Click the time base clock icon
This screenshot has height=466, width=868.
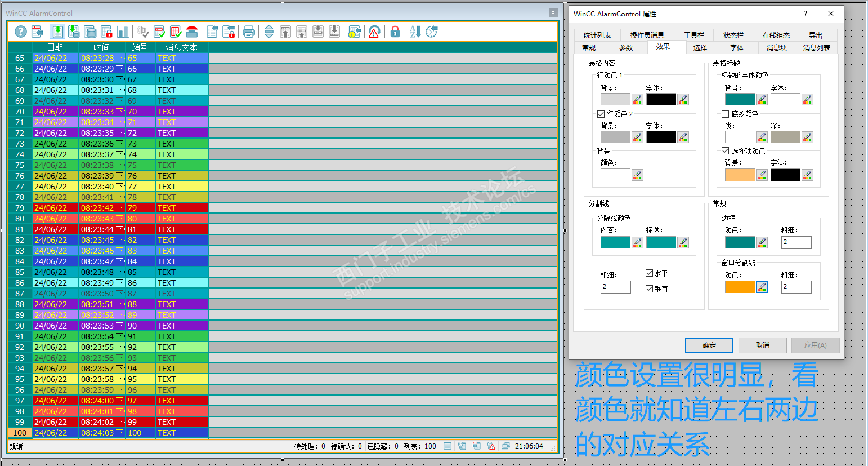(x=432, y=32)
